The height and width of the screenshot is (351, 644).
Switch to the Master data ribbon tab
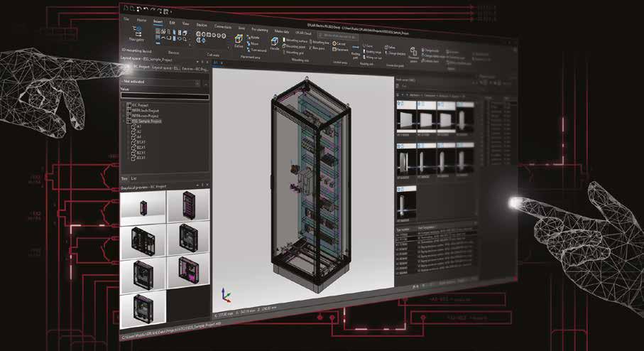point(282,31)
